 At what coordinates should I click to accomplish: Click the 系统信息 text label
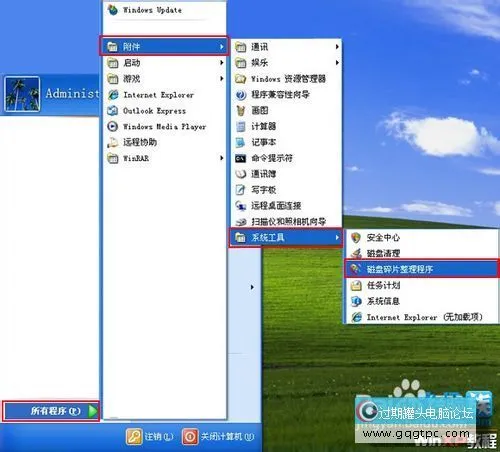click(383, 301)
